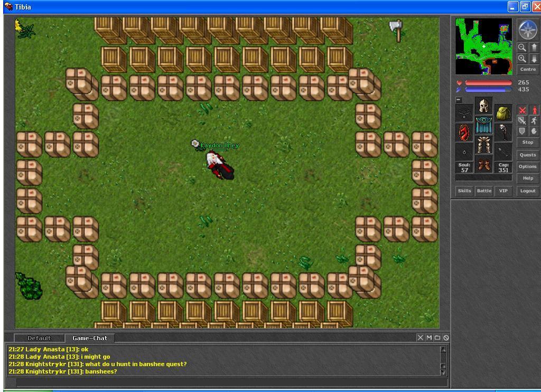Click the character Kaydon Bhey
Image resolution: width=541 pixels, height=392 pixels.
click(220, 166)
